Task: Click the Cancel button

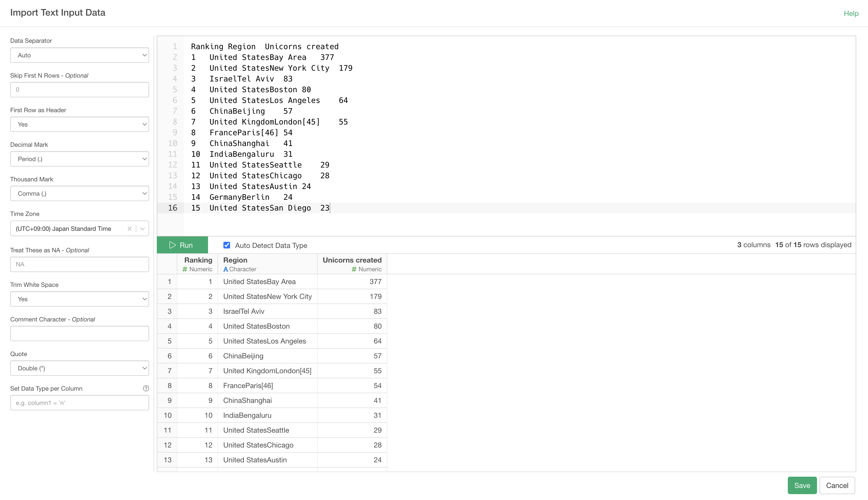Action: point(837,485)
